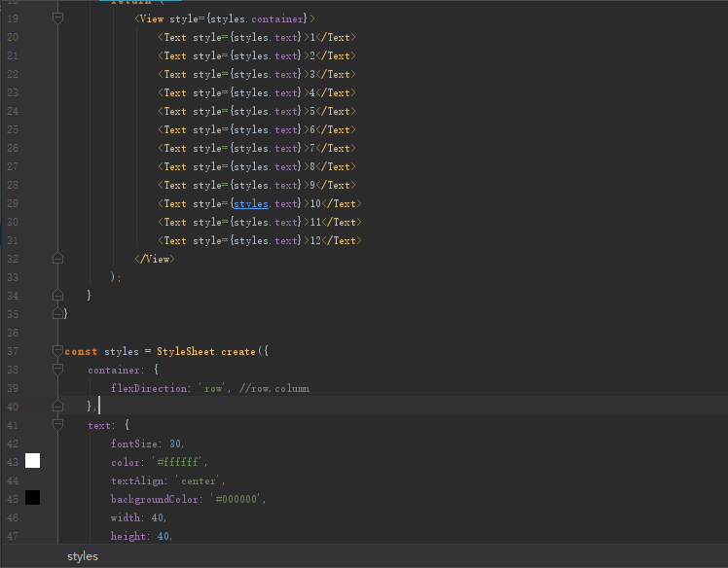Click the fold end marker at line 34
Screen dimensions: 728x568
pyautogui.click(x=57, y=295)
